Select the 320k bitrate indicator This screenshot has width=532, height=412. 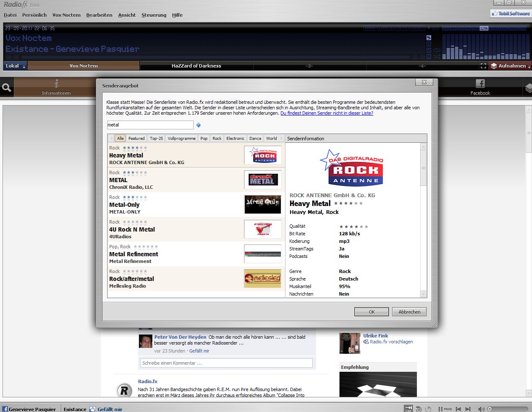[x=522, y=28]
